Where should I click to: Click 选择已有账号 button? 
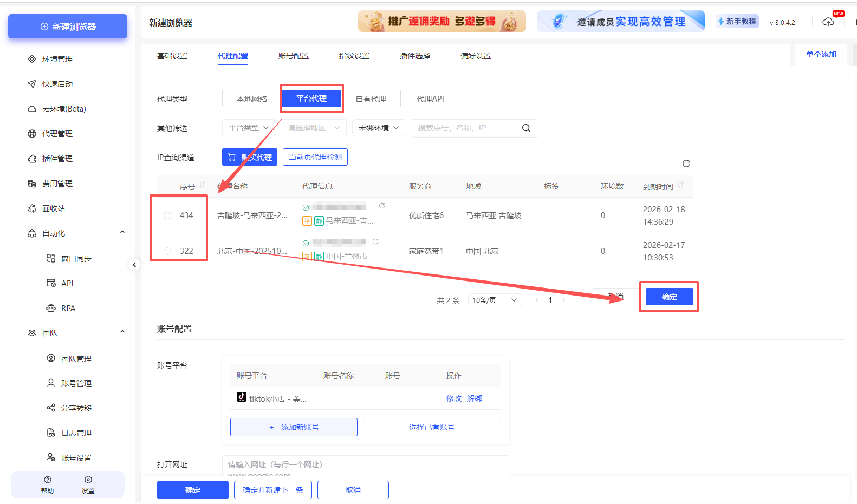coord(432,427)
